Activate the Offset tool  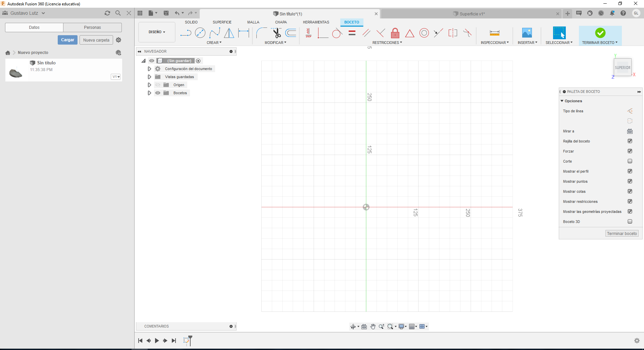coord(291,33)
